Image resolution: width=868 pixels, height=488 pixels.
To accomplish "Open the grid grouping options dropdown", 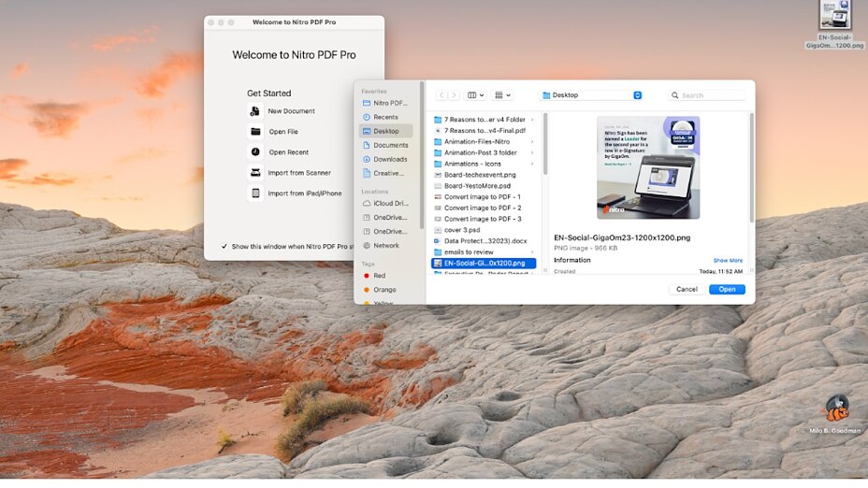I will coord(502,95).
